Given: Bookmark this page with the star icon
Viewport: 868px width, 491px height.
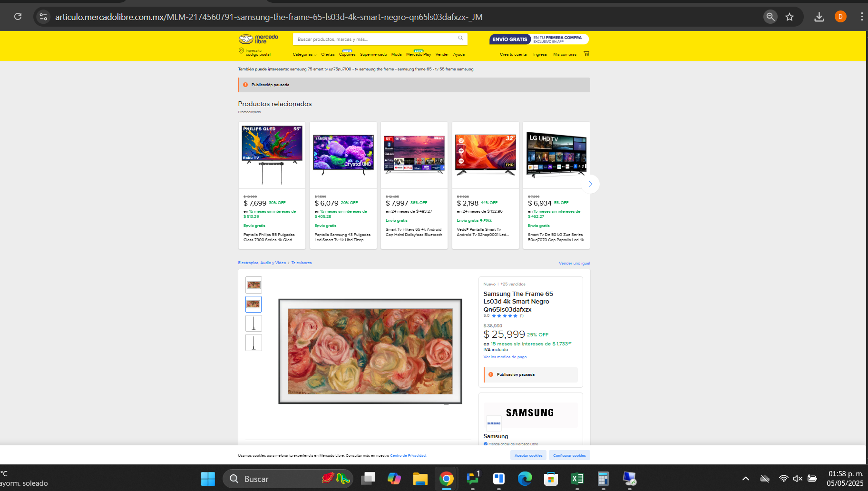Looking at the screenshot, I should (790, 17).
